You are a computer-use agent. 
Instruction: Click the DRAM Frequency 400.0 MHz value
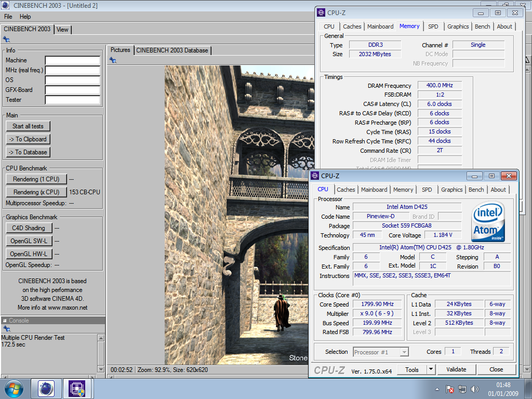[x=440, y=86]
